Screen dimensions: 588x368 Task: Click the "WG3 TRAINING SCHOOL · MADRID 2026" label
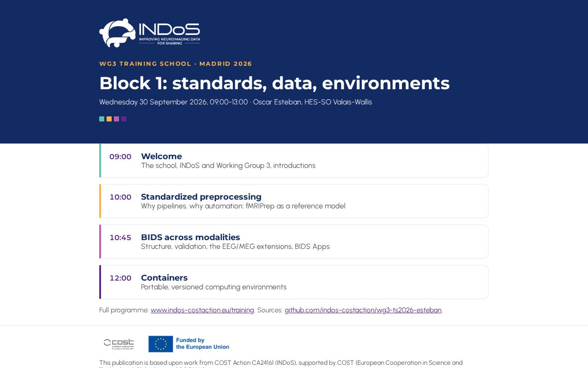tap(175, 64)
